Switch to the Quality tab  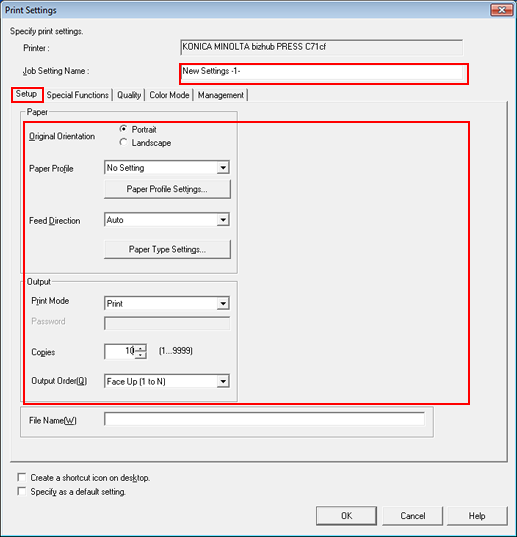coord(129,95)
